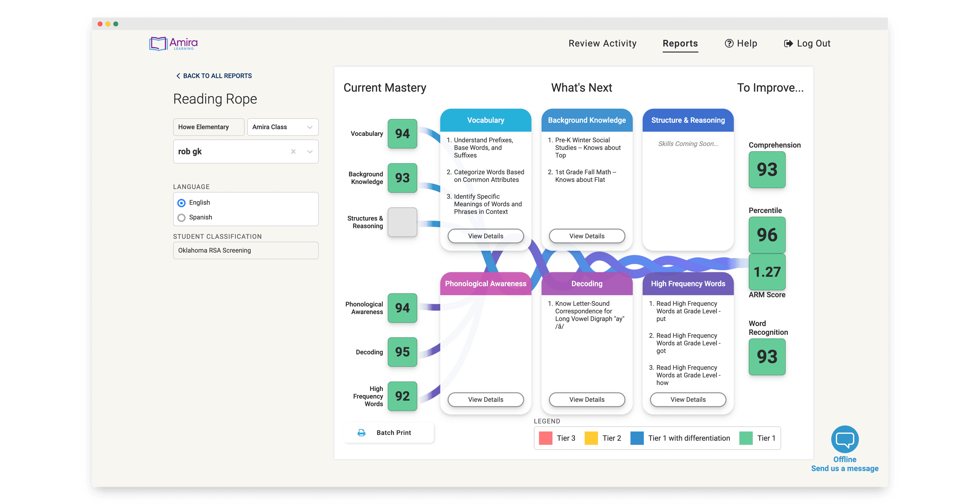The width and height of the screenshot is (980, 504).
Task: Click the Vocabulary score tile 94
Action: pyautogui.click(x=402, y=133)
